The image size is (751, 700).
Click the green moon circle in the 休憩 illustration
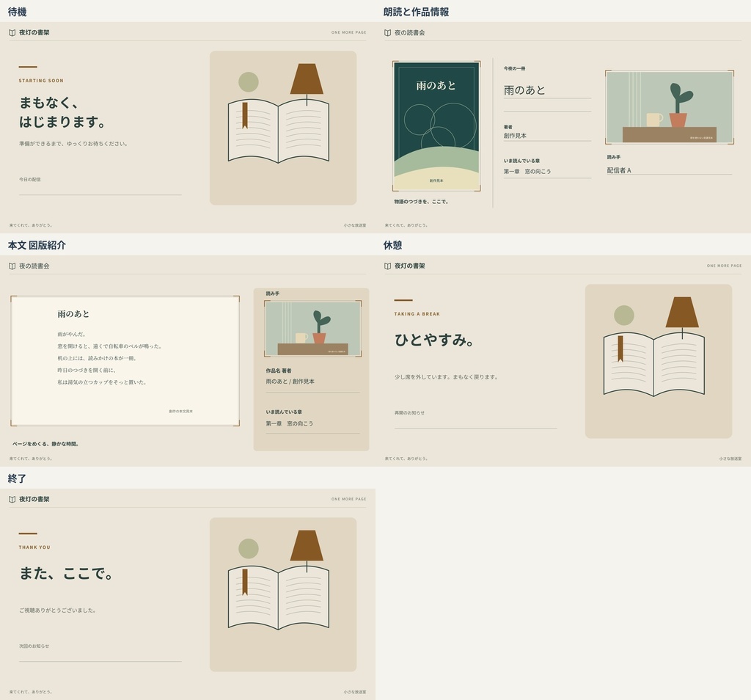pyautogui.click(x=624, y=316)
